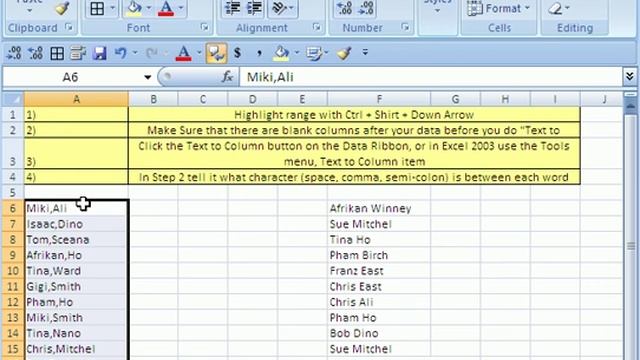Click Decrease Decimal on the Quick Access toolbar
The width and height of the screenshot is (640, 360).
pos(14,53)
